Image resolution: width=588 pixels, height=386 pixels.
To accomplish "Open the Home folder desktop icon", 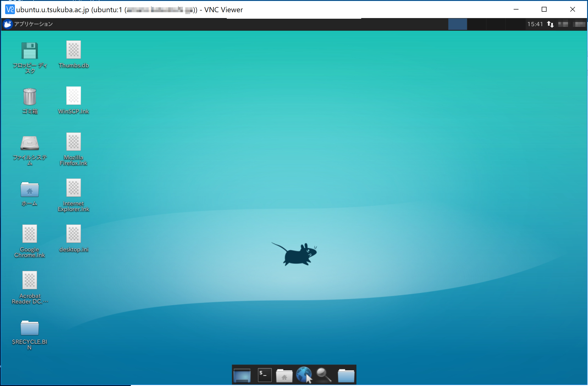I will point(30,189).
